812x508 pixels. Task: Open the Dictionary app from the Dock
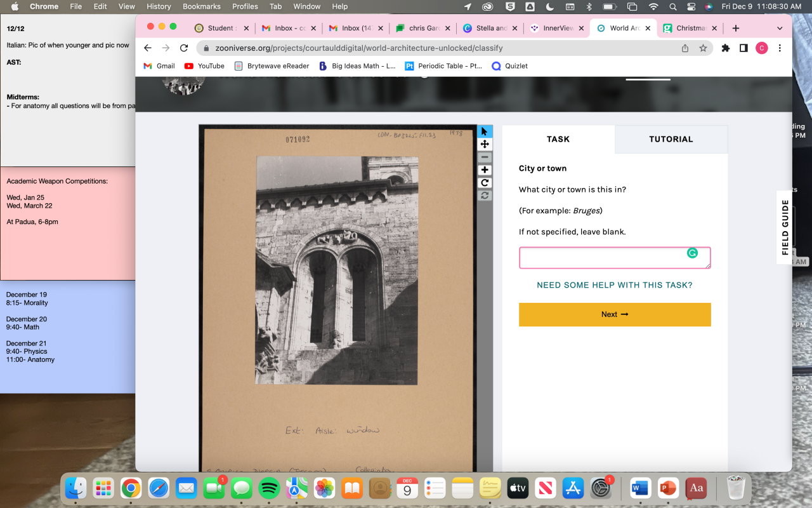pos(697,488)
